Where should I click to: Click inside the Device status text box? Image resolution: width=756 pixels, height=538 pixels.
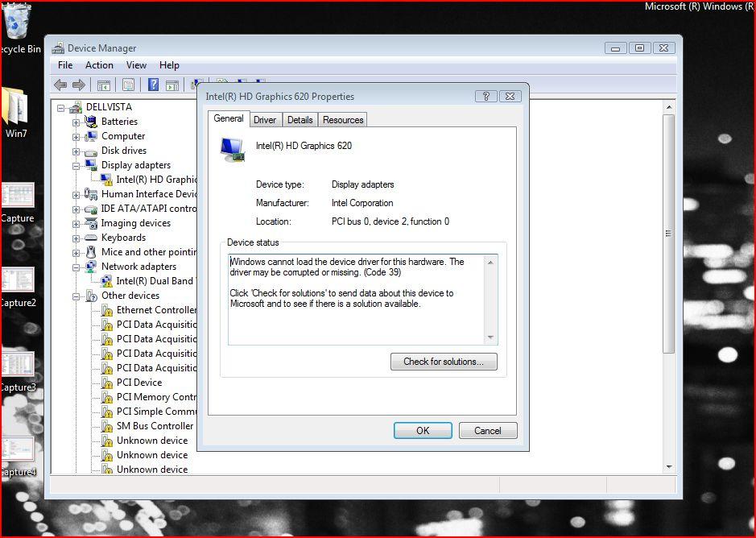point(357,299)
